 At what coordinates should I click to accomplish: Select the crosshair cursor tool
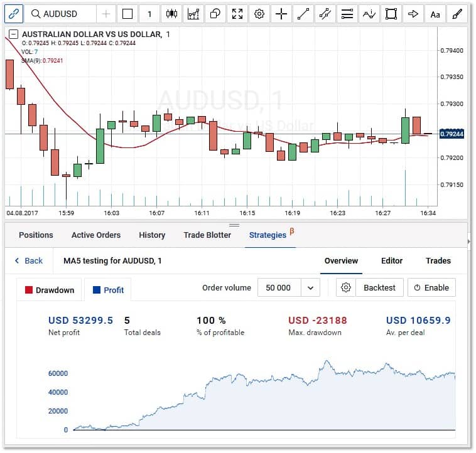281,14
